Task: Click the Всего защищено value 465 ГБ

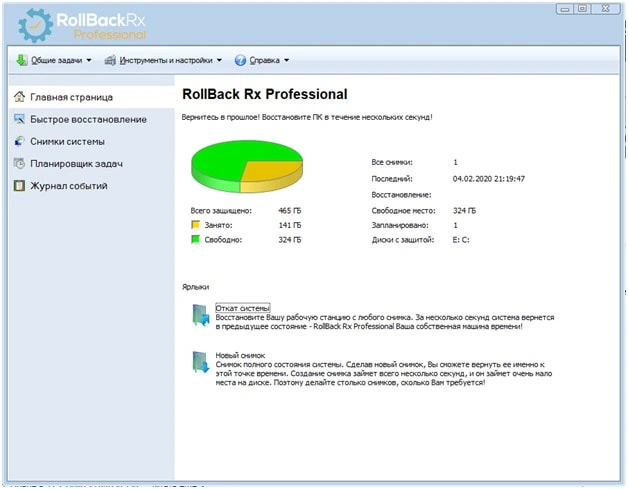Action: pyautogui.click(x=290, y=211)
